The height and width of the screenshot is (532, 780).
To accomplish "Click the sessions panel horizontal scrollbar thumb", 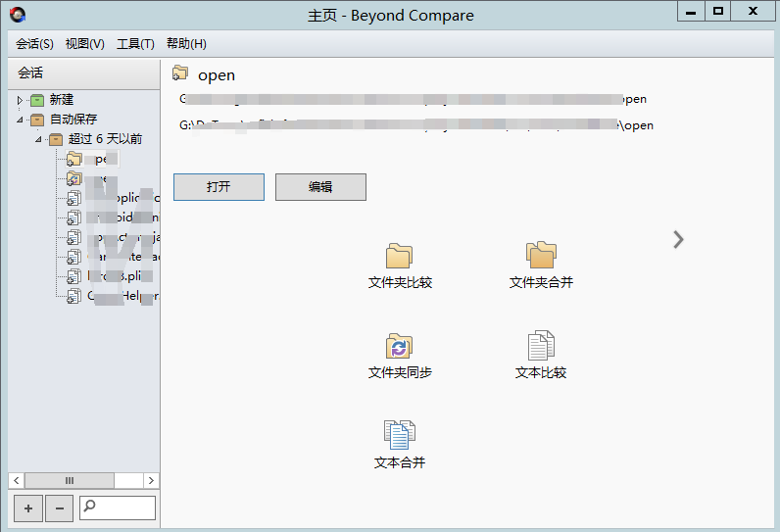I will [70, 480].
